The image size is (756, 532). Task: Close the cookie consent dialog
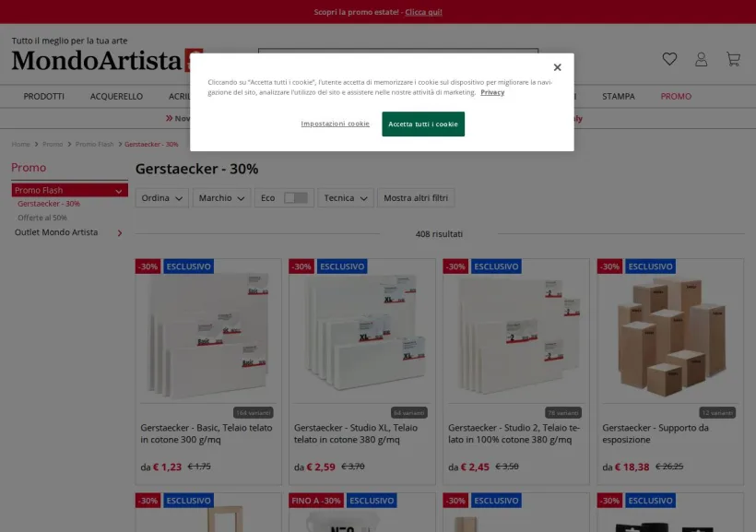click(x=558, y=67)
